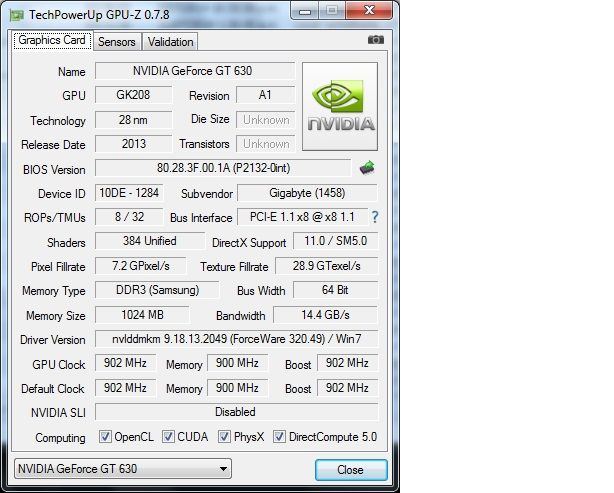
Task: Click the Computing label text
Action: [x=60, y=438]
